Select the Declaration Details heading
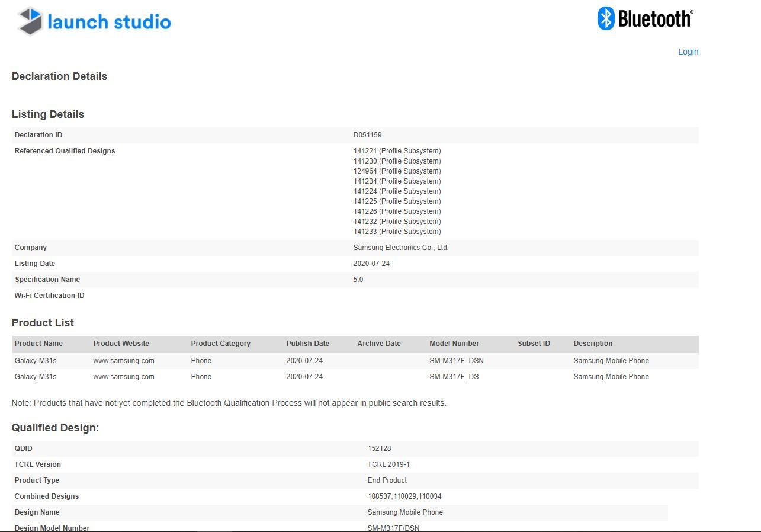The height and width of the screenshot is (532, 761). (x=59, y=76)
